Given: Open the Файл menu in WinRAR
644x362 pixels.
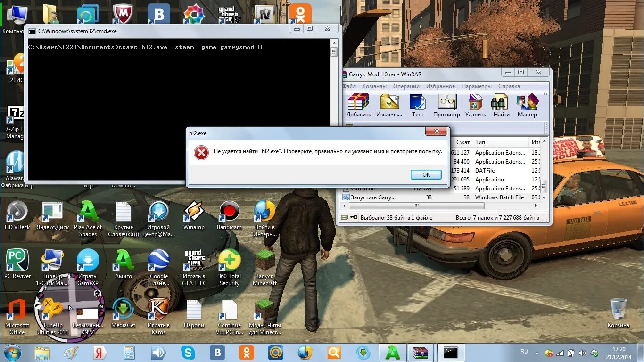Looking at the screenshot, I should (350, 86).
